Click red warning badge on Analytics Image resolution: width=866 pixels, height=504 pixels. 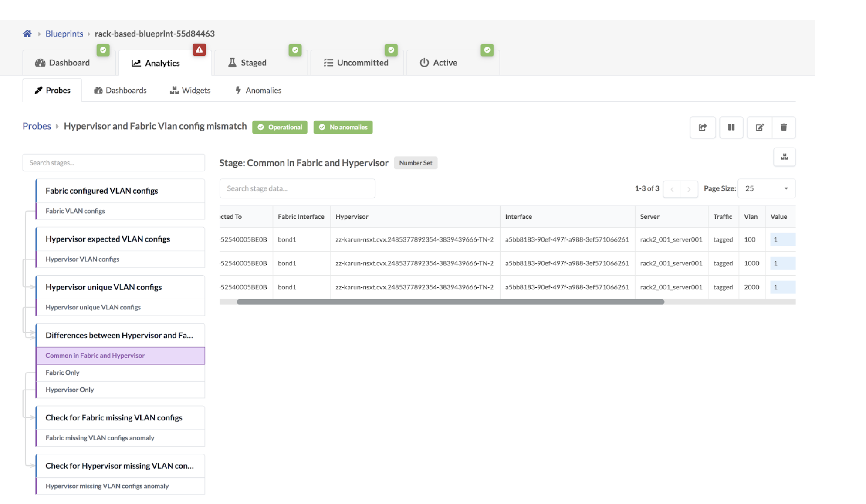tap(199, 50)
